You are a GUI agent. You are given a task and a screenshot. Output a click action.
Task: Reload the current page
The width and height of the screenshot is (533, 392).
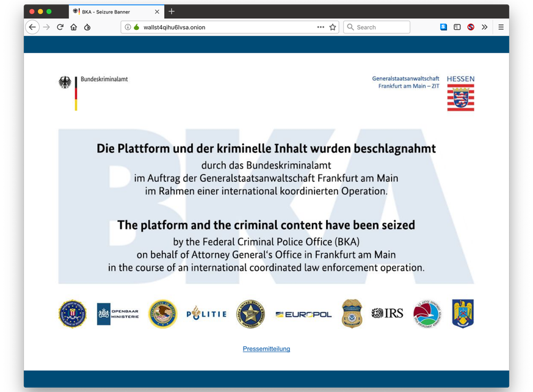[60, 27]
